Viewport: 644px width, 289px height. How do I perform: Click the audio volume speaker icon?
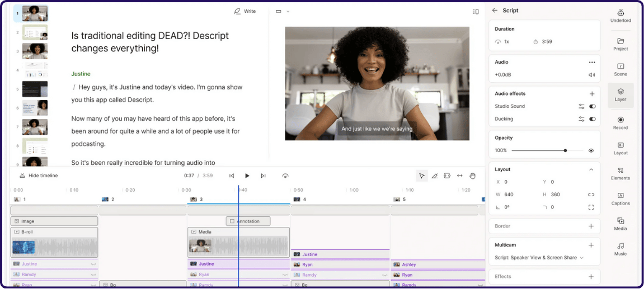591,75
